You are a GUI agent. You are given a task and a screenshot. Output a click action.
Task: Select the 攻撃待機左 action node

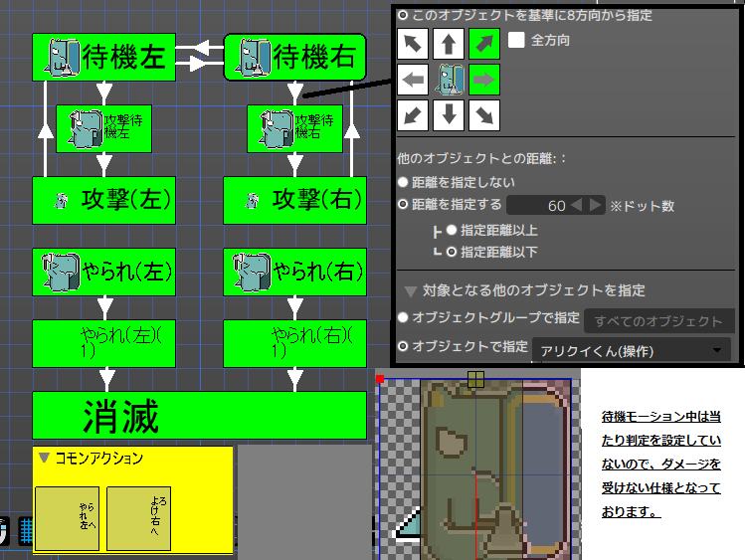click(104, 128)
